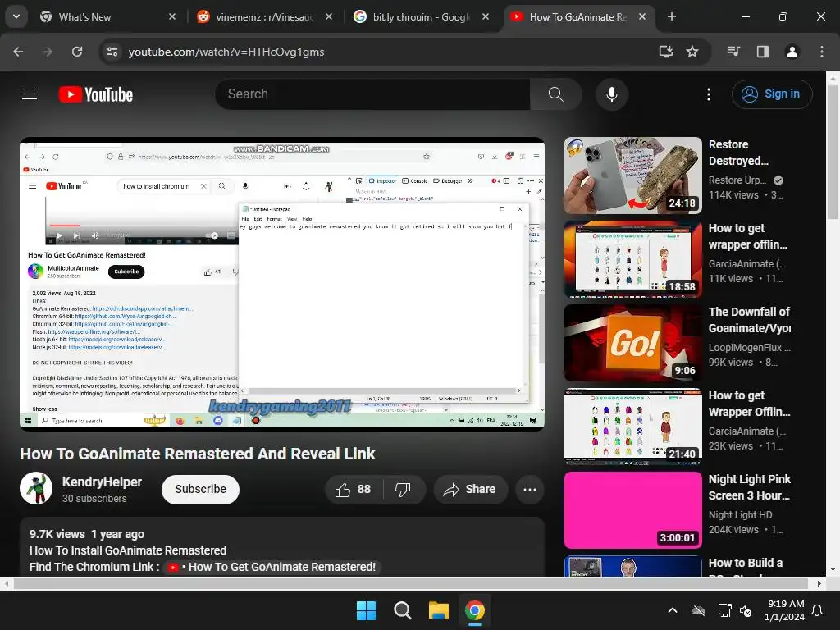Open network status tray icon
The width and height of the screenshot is (840, 630).
pyautogui.click(x=724, y=610)
